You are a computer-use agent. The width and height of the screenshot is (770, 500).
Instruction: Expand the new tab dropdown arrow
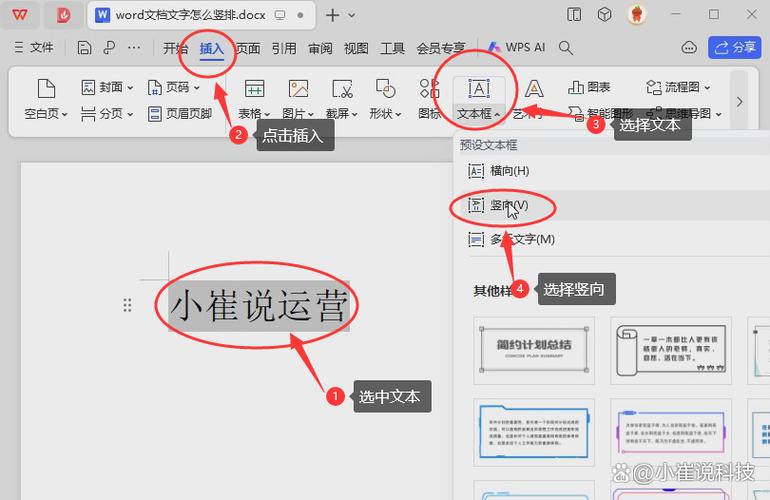click(x=352, y=15)
